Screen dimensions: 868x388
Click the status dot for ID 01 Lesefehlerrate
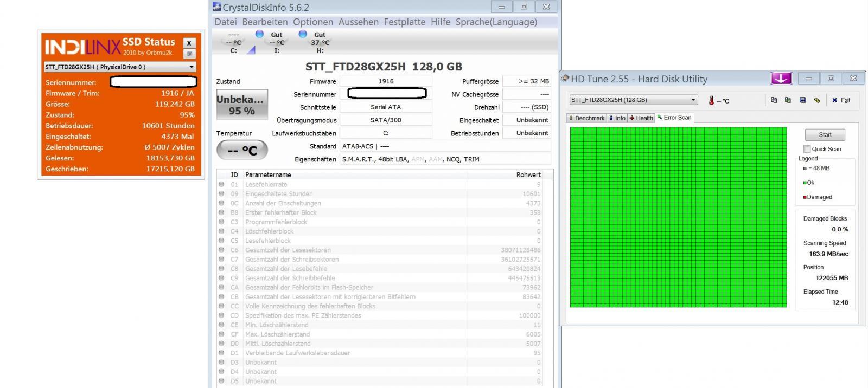pyautogui.click(x=221, y=184)
